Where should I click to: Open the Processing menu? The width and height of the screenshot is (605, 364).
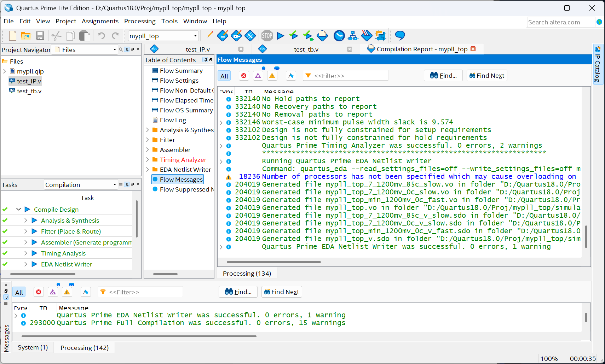(x=140, y=21)
